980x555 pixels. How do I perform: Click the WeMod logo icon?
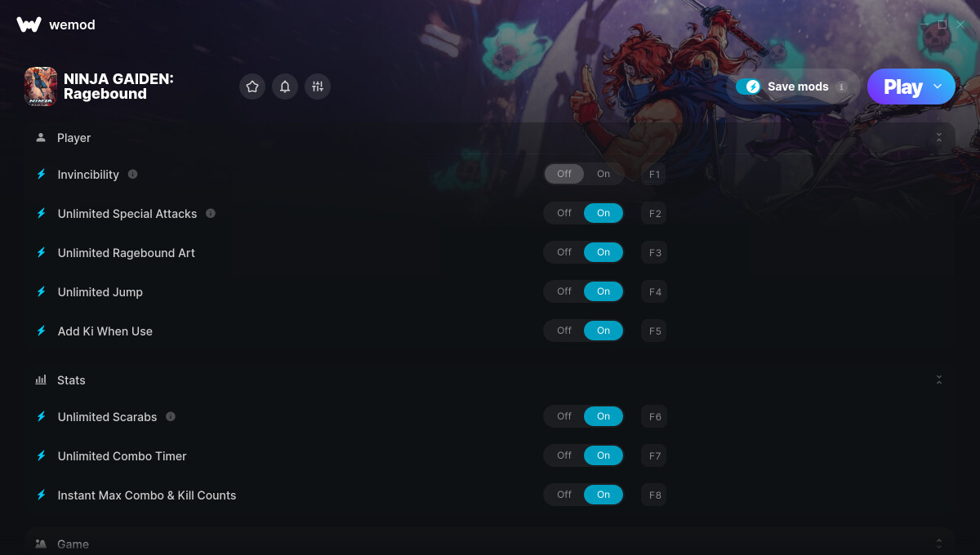point(29,24)
